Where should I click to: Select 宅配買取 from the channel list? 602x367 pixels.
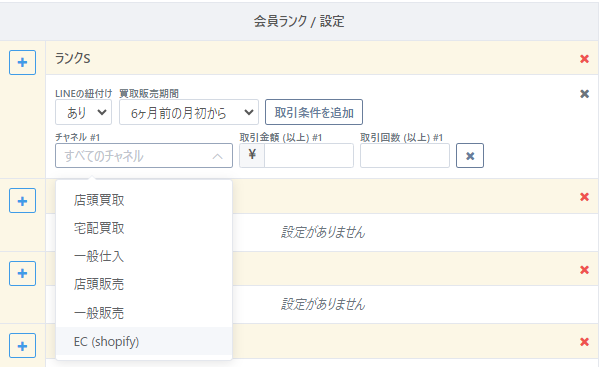coord(144,228)
